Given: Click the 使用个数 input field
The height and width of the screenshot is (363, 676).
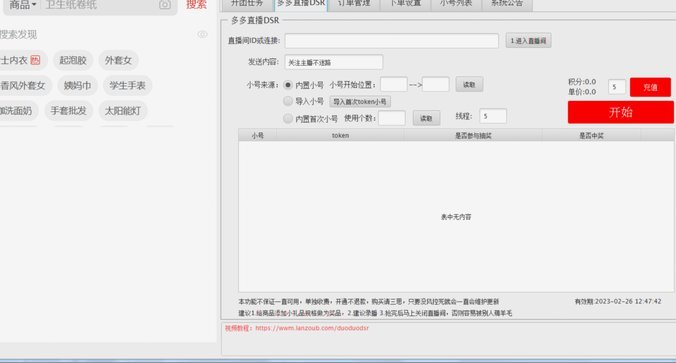Looking at the screenshot, I should 391,118.
